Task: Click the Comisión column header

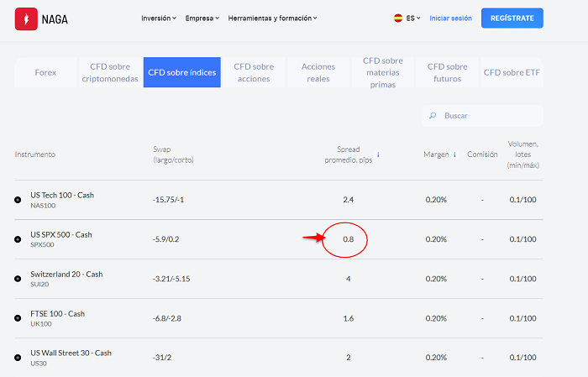Action: point(482,154)
